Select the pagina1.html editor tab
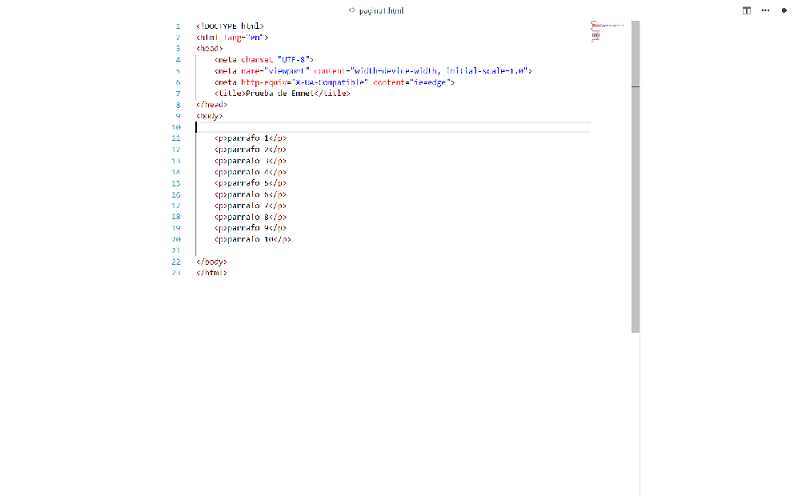This screenshot has width=794, height=496. pyautogui.click(x=376, y=11)
